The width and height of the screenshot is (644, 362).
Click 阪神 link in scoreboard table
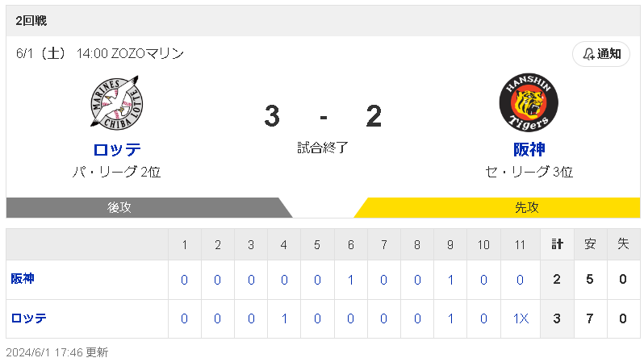coord(23,279)
